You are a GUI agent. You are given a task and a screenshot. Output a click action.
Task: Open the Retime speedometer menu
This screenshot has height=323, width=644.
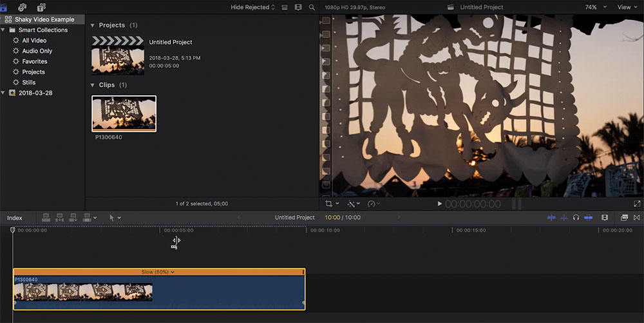click(x=374, y=204)
